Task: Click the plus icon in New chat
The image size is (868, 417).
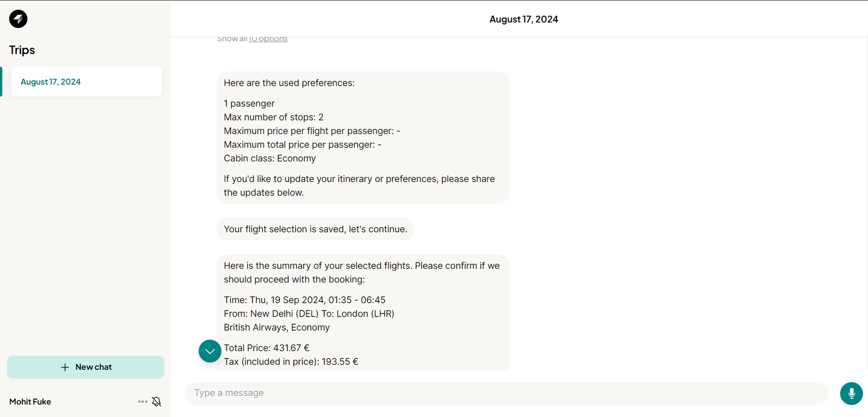Action: [x=65, y=368]
